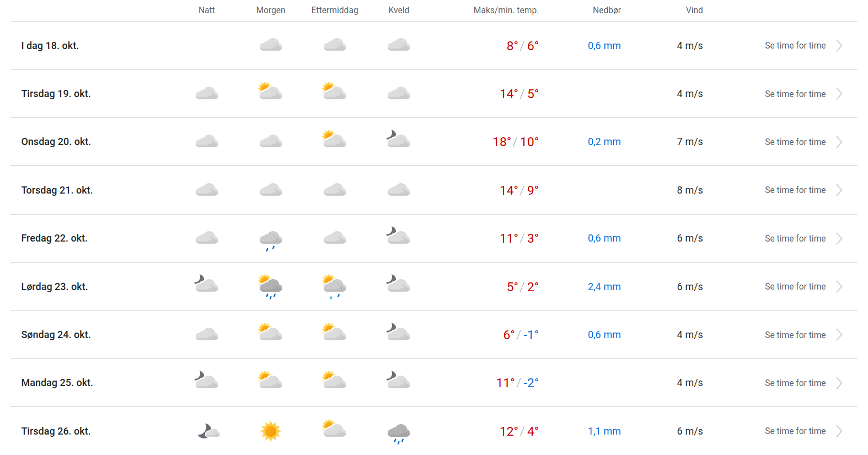The width and height of the screenshot is (868, 455).
Task: Expand the chevron for Torsdag 21. okt.
Action: click(839, 190)
